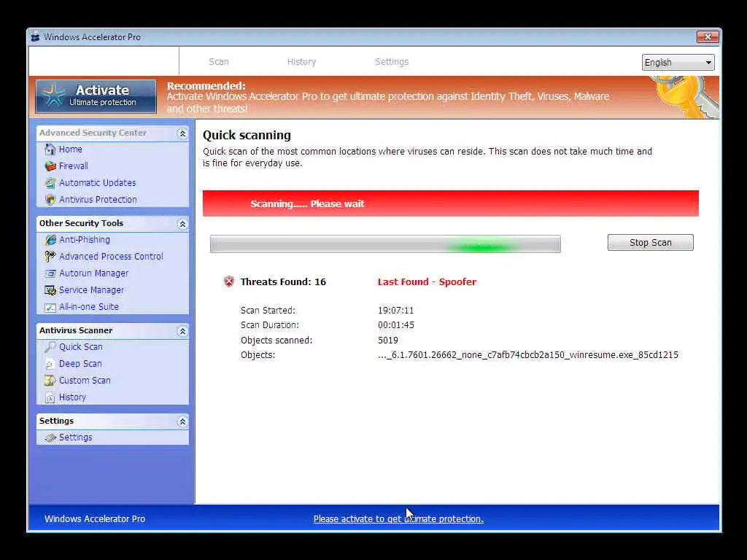Open the Automatic Updates link
Viewport: 747px width, 560px height.
[97, 183]
